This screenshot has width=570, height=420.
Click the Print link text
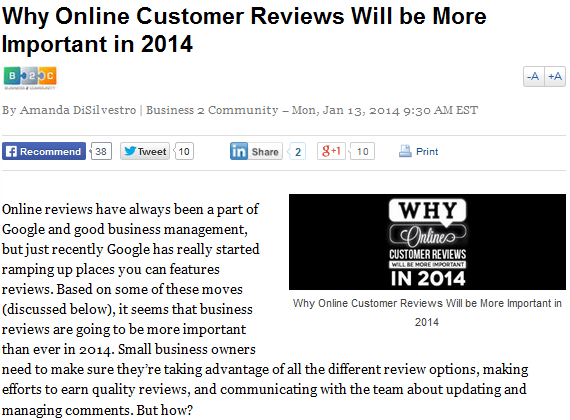coord(427,151)
